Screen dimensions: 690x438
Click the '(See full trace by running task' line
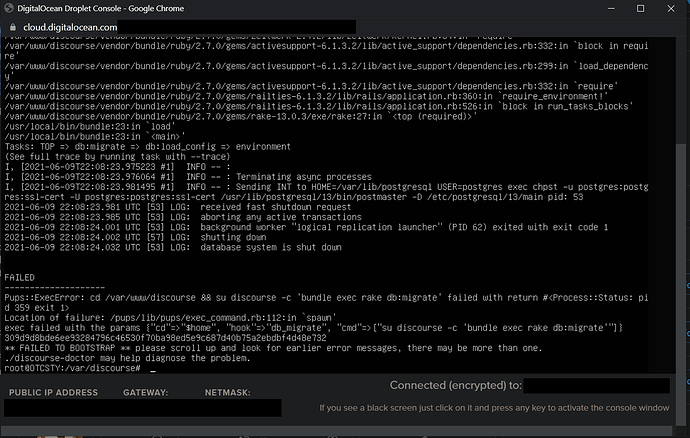(117, 156)
